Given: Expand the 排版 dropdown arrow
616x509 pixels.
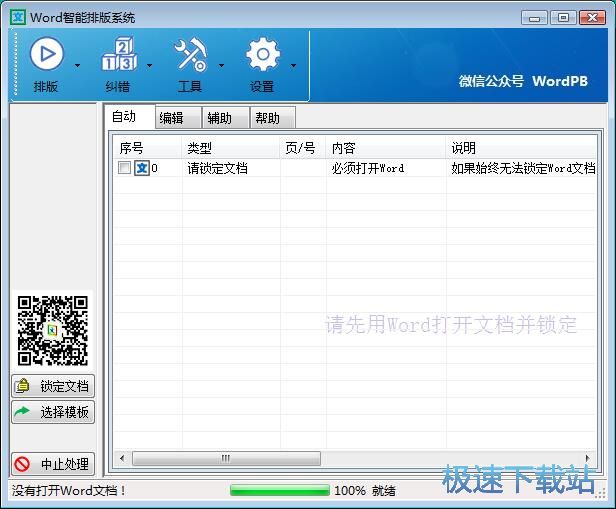Looking at the screenshot, I should point(78,66).
